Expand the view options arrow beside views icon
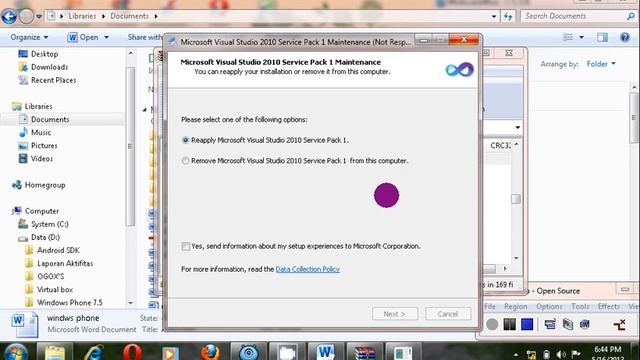The width and height of the screenshot is (640, 360). pos(581,37)
